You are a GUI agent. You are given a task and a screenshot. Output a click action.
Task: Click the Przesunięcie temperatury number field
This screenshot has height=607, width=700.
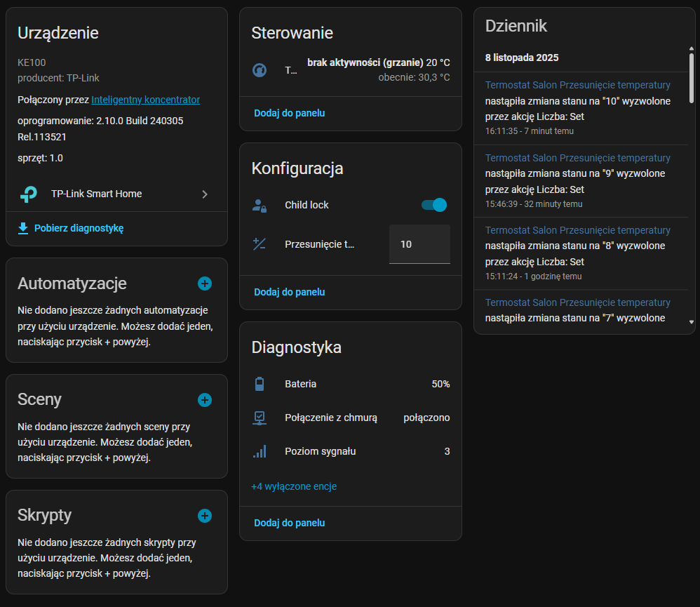click(x=419, y=244)
